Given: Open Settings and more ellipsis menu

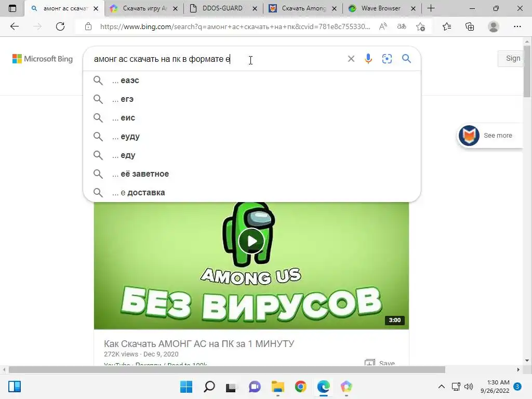Looking at the screenshot, I should point(517,26).
